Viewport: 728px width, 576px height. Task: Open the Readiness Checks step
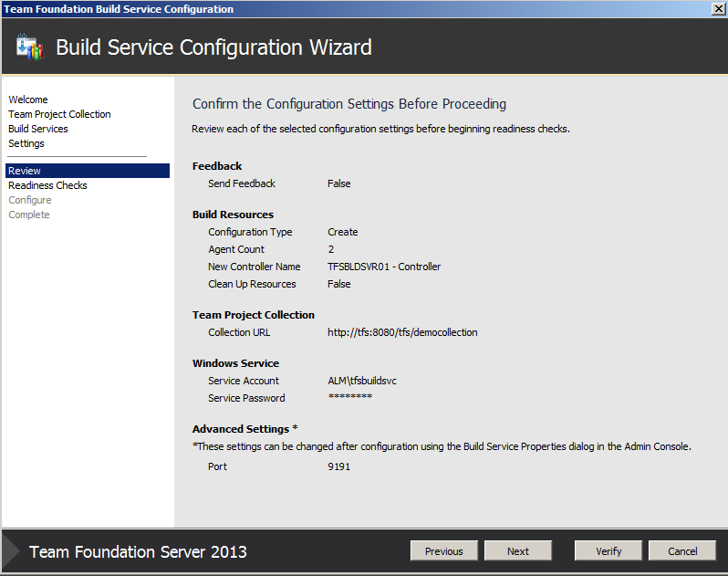(x=47, y=185)
